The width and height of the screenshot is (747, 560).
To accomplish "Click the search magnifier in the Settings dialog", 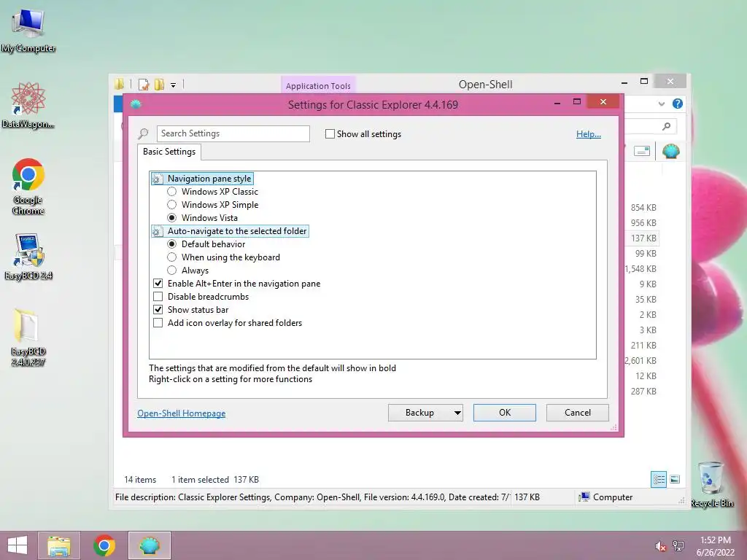I will [x=144, y=134].
